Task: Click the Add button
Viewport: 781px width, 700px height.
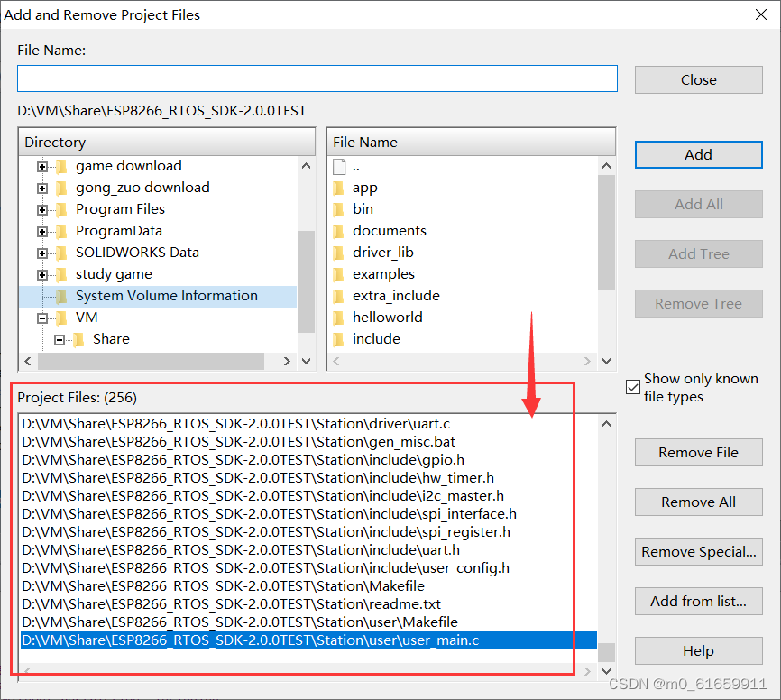Action: (698, 154)
